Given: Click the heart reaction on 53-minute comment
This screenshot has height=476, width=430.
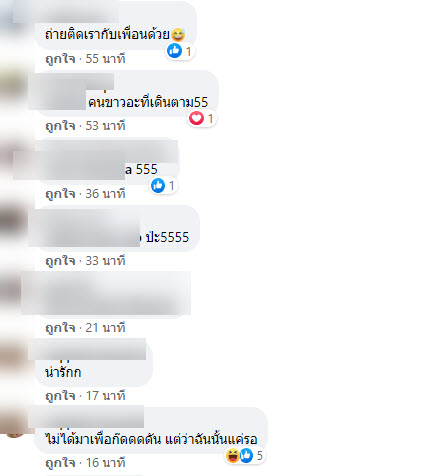Looking at the screenshot, I should click(x=196, y=118).
